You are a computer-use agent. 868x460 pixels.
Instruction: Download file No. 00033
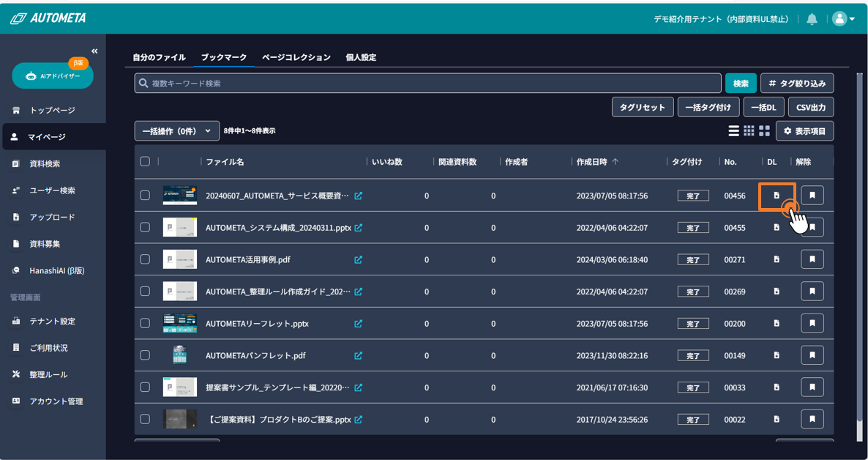777,387
